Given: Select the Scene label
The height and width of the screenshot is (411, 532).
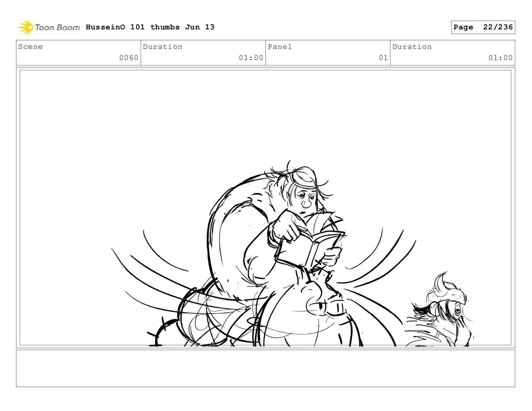Looking at the screenshot, I should point(30,47).
